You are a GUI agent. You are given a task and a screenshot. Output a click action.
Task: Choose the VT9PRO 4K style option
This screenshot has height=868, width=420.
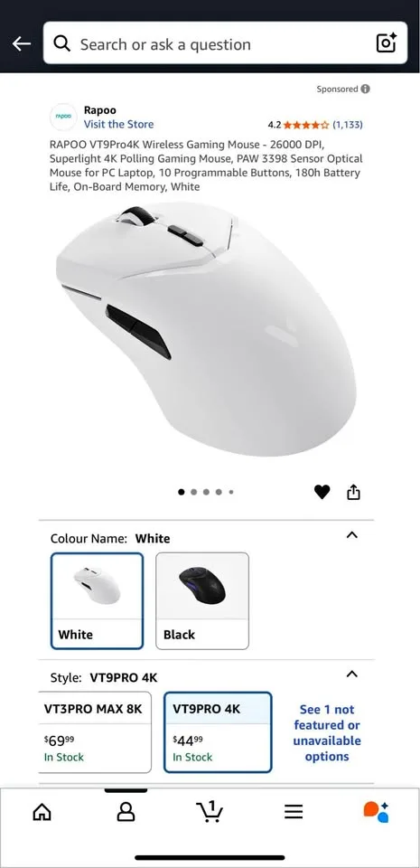click(218, 731)
